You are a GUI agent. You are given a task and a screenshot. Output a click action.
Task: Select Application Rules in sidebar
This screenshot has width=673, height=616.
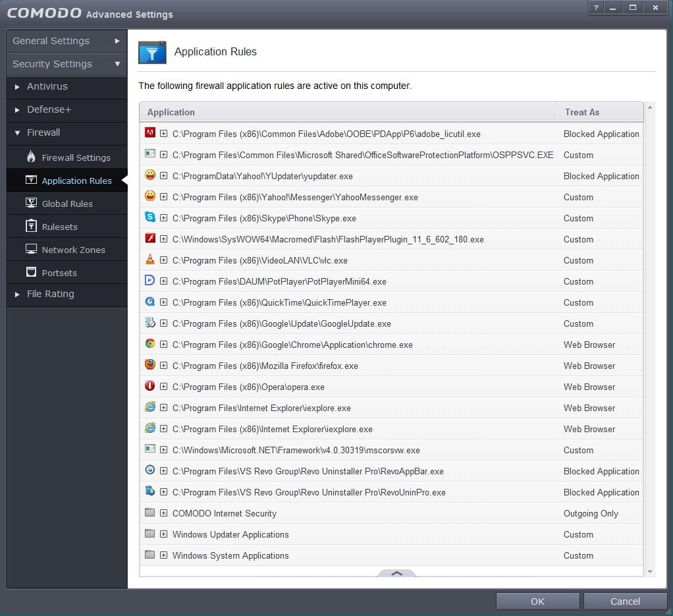67,181
